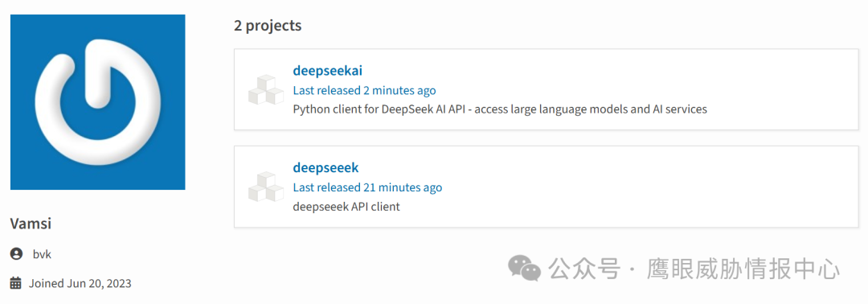This screenshot has height=304, width=868.
Task: Open the deepseeek project link
Action: click(x=326, y=168)
